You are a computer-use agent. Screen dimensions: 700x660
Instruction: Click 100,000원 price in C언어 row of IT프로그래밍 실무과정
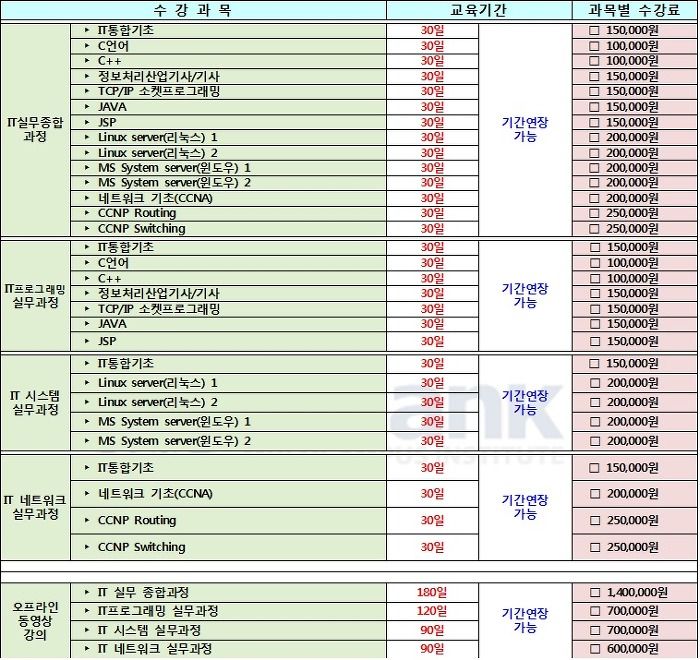(x=632, y=263)
